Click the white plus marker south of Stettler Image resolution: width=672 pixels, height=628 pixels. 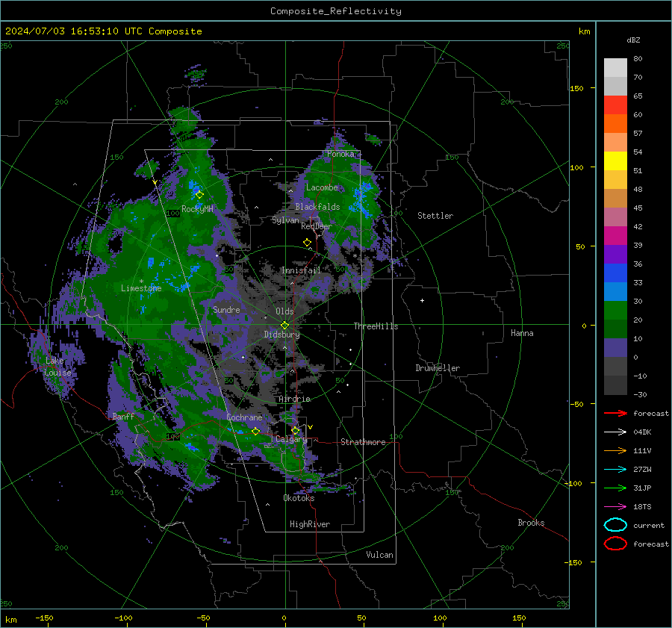[422, 300]
